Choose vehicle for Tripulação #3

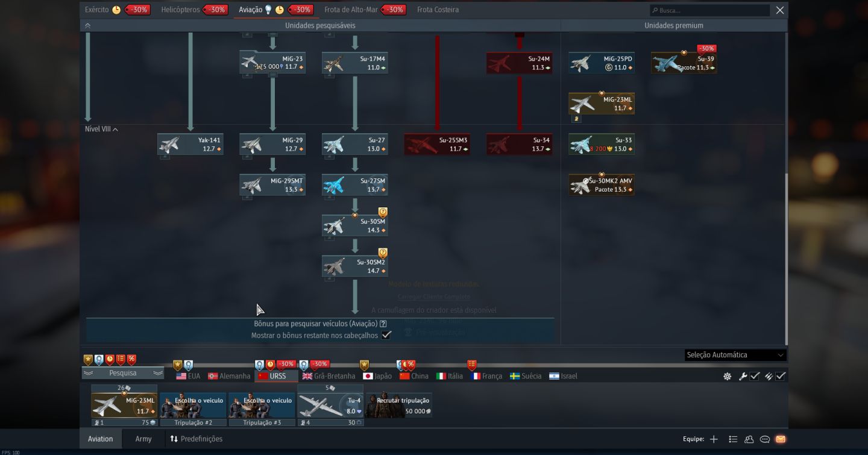(x=262, y=405)
